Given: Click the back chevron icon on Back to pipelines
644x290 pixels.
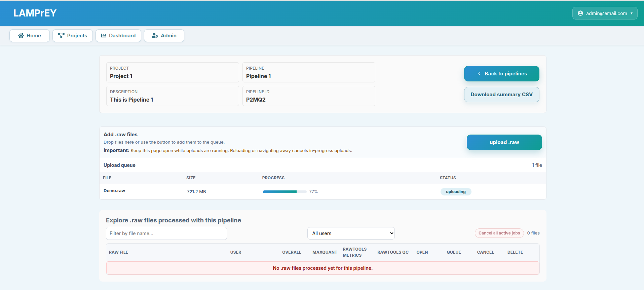Looking at the screenshot, I should [479, 74].
